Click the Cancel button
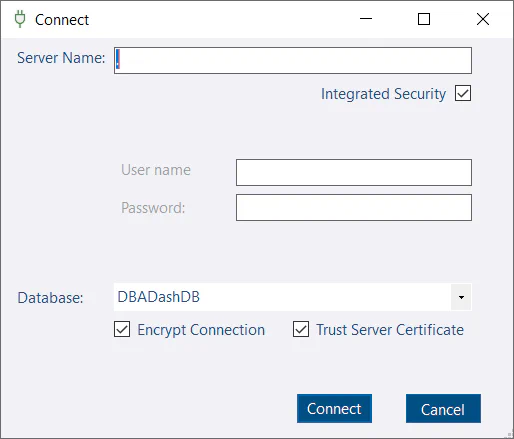 [x=443, y=408]
